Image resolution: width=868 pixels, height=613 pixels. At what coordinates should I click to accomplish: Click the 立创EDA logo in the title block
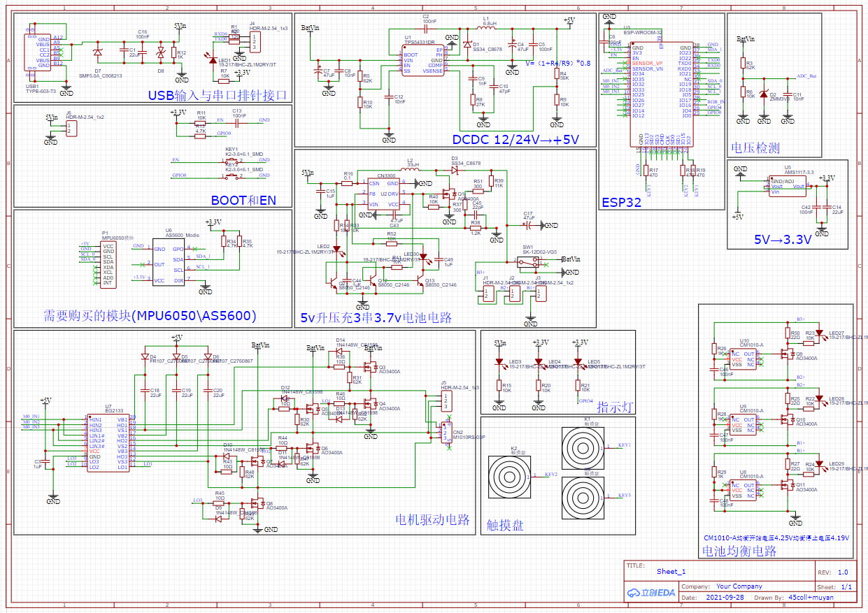(x=650, y=592)
